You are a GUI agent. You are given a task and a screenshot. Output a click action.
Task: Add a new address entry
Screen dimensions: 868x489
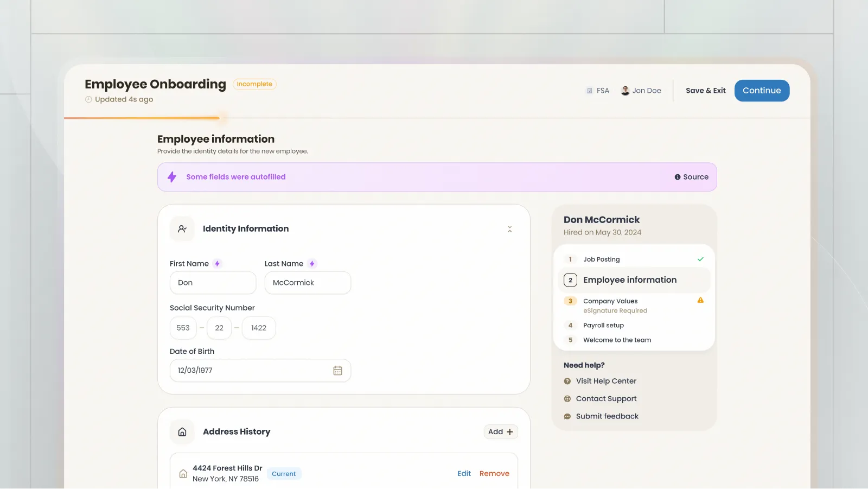[501, 432]
